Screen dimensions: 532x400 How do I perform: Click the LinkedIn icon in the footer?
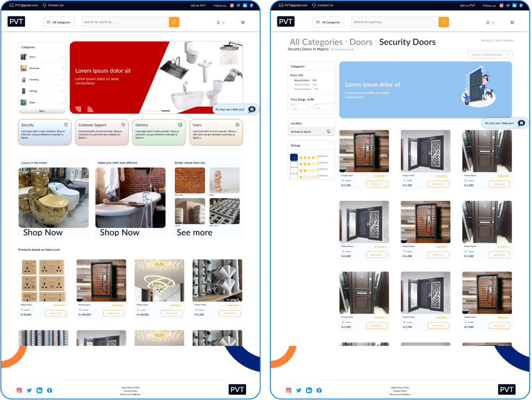pyautogui.click(x=39, y=390)
